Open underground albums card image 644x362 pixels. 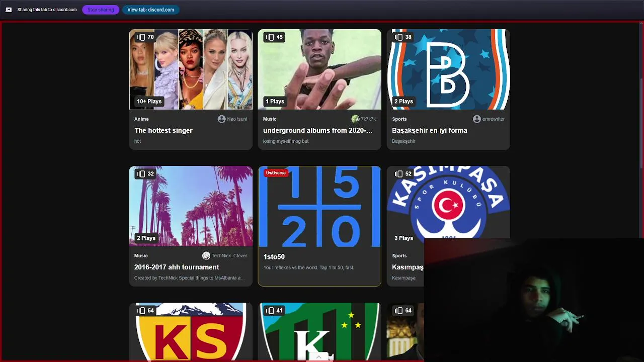pos(319,69)
